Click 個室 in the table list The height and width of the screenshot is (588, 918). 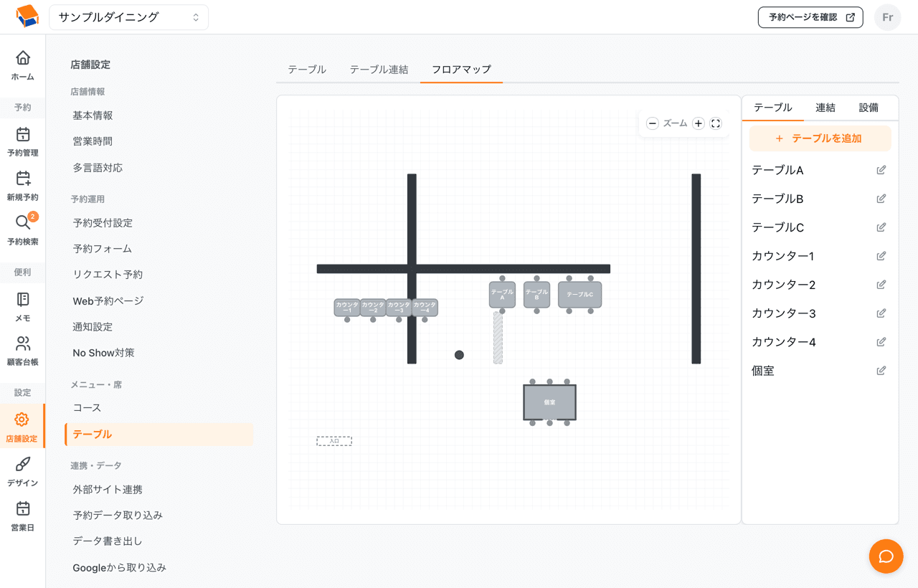(763, 371)
